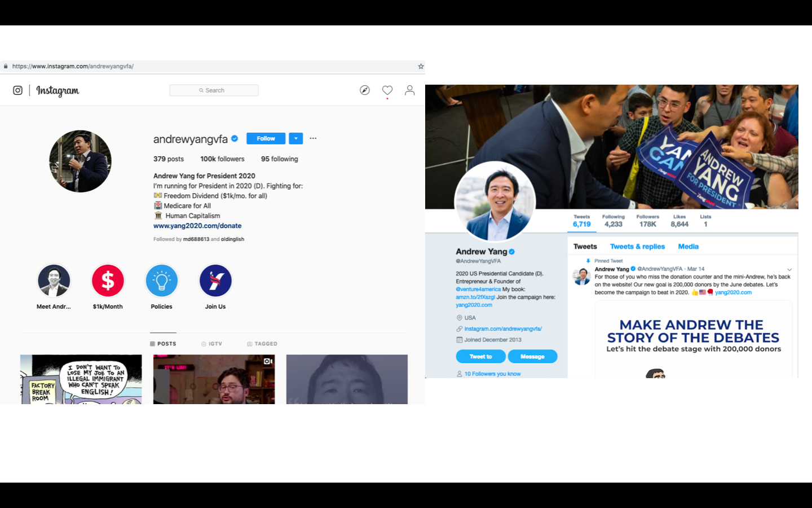Click the lock icon in the address bar

coord(6,66)
